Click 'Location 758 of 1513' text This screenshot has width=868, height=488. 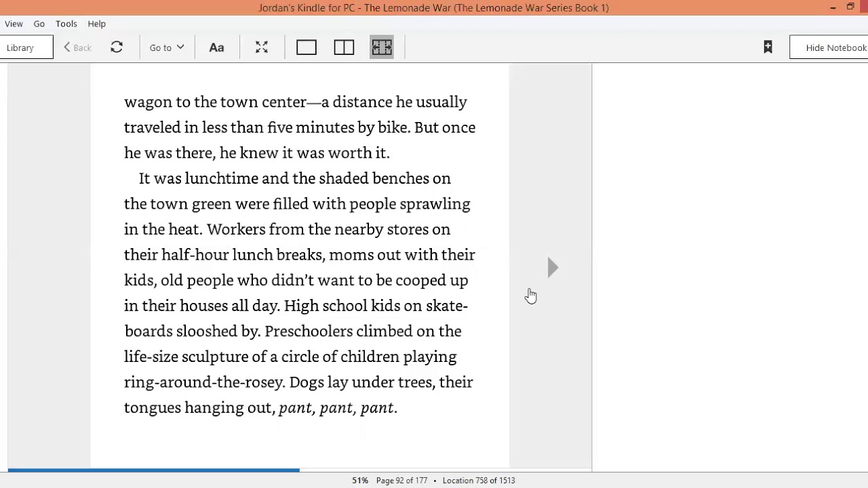(479, 481)
